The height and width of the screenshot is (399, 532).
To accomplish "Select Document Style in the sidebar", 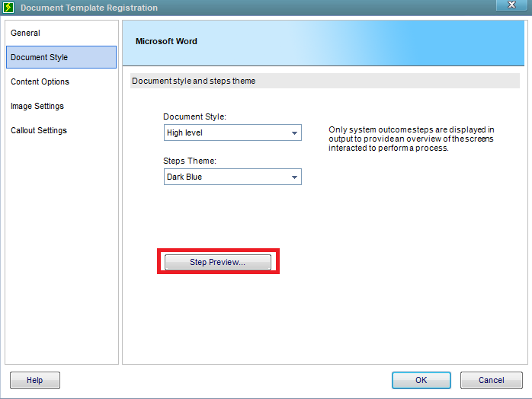I will (x=62, y=57).
